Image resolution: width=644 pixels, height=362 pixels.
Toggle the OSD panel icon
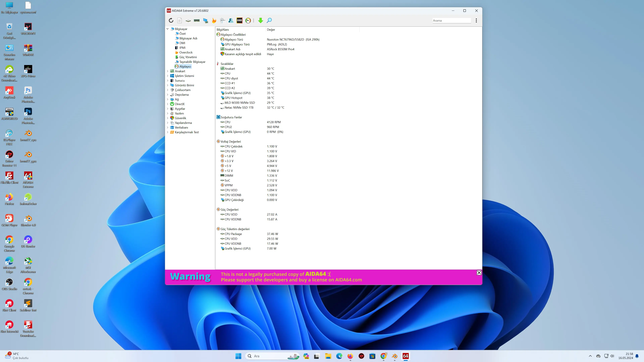tap(239, 20)
